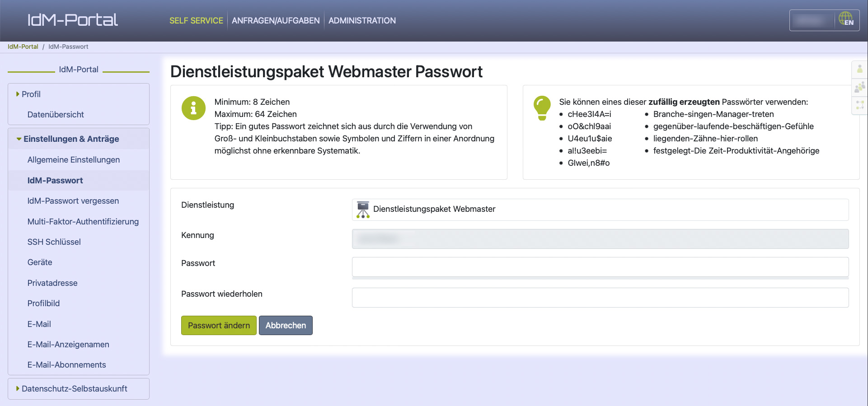Click IdM-Portal breadcrumb link
The image size is (868, 406).
click(23, 47)
